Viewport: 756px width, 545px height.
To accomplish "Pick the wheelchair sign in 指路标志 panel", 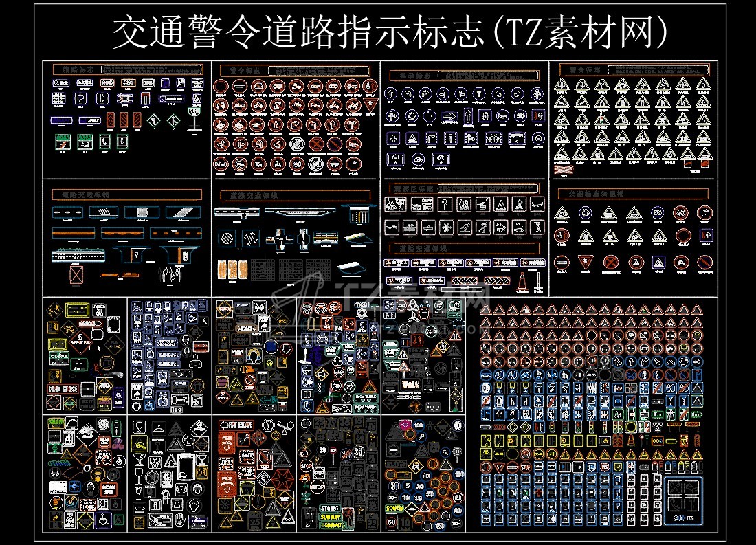I will [197, 98].
